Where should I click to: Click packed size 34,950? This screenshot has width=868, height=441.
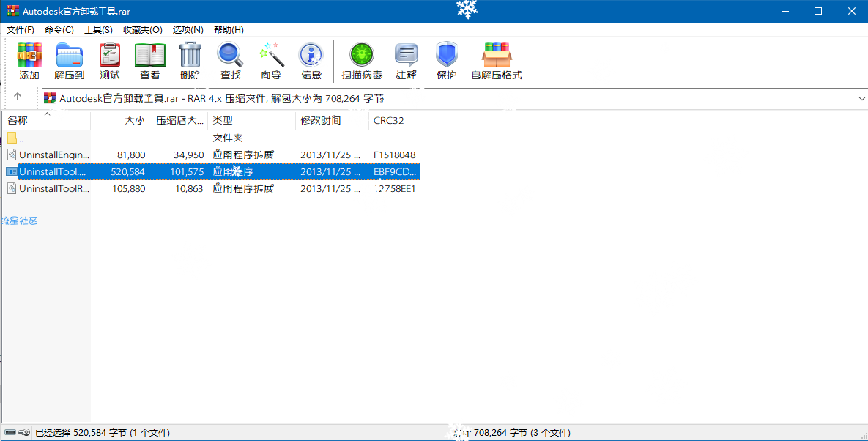point(188,155)
